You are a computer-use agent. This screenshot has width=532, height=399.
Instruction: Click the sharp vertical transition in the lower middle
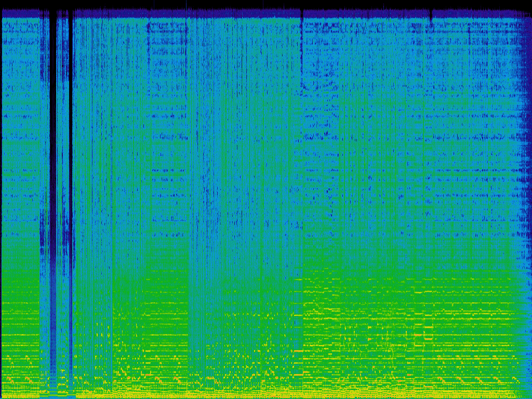(x=302, y=312)
